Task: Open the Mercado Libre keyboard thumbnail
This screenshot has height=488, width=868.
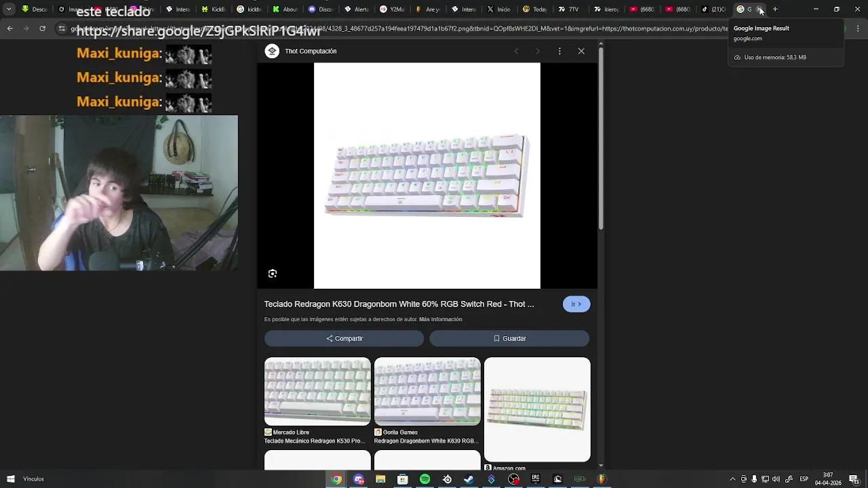Action: pos(317,392)
